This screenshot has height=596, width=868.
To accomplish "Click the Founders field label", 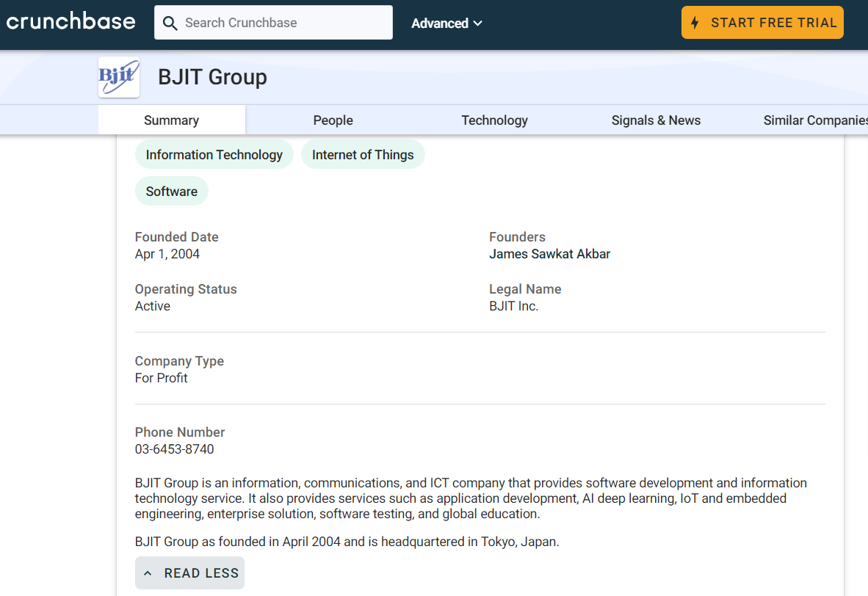I will (x=517, y=237).
